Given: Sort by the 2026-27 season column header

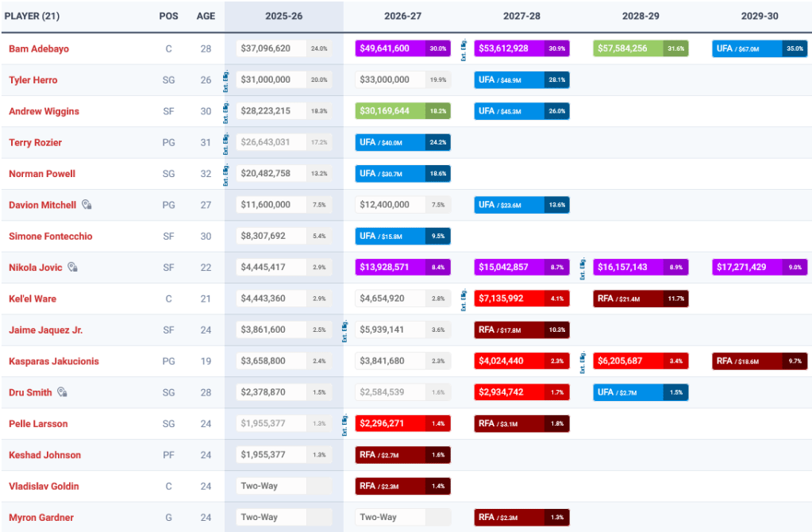Looking at the screenshot, I should point(402,16).
